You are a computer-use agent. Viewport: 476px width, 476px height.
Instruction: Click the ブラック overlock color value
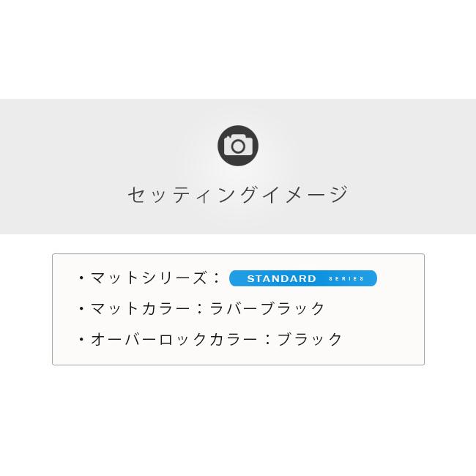[310, 339]
